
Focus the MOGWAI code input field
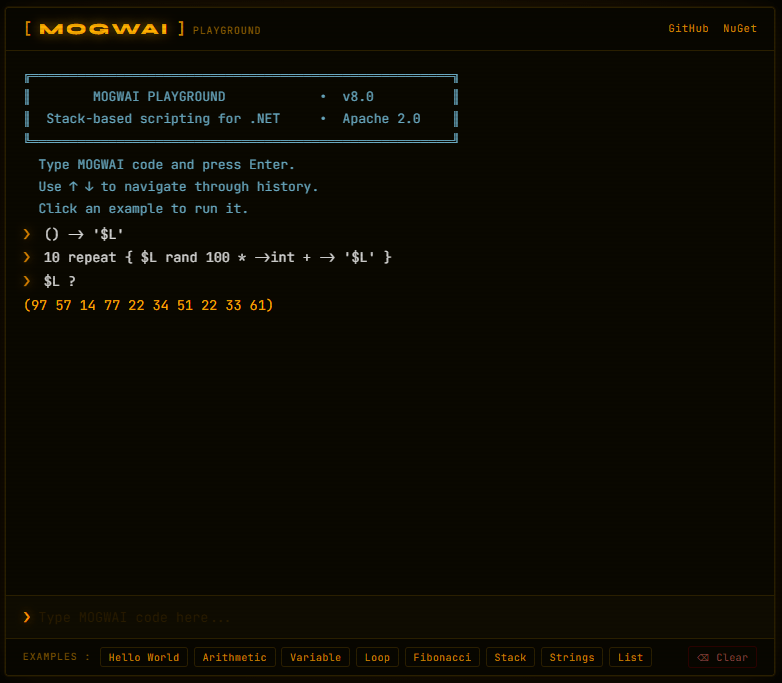point(399,618)
